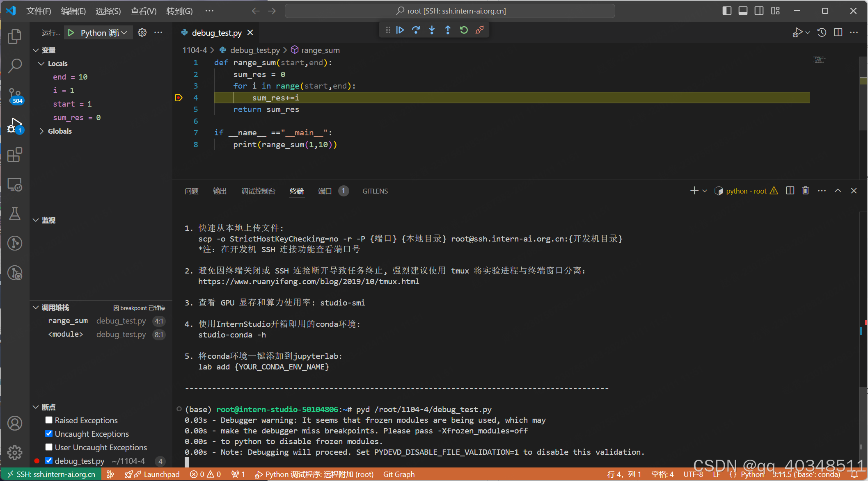Click the top search command center box
This screenshot has width=868, height=481.
click(x=450, y=11)
